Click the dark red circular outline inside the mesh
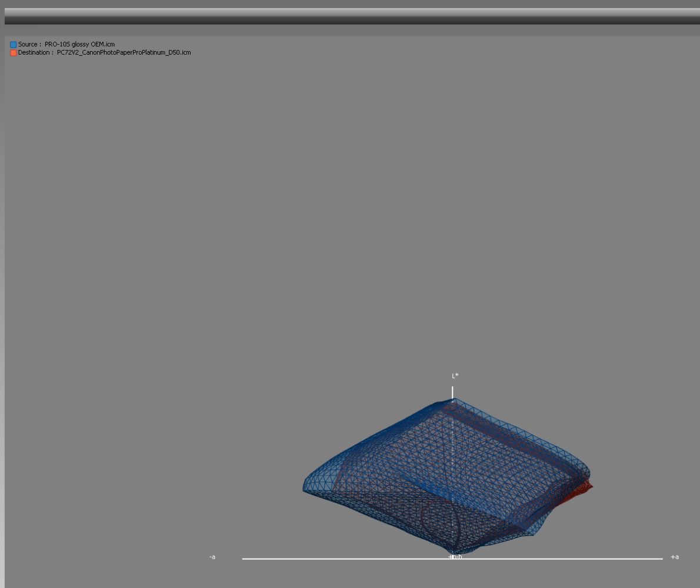Image resolution: width=700 pixels, height=588 pixels. point(438,517)
